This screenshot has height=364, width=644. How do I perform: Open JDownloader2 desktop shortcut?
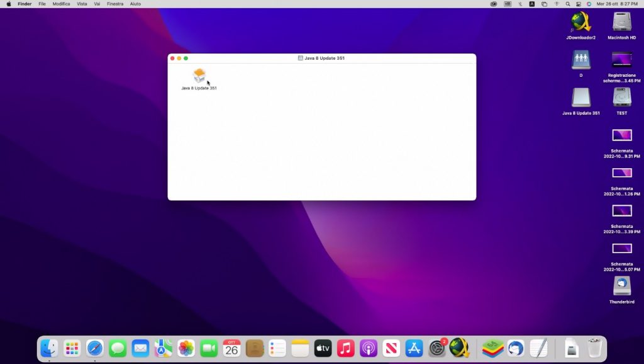click(580, 22)
